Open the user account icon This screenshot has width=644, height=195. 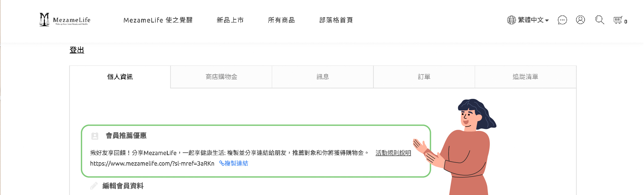coord(580,20)
